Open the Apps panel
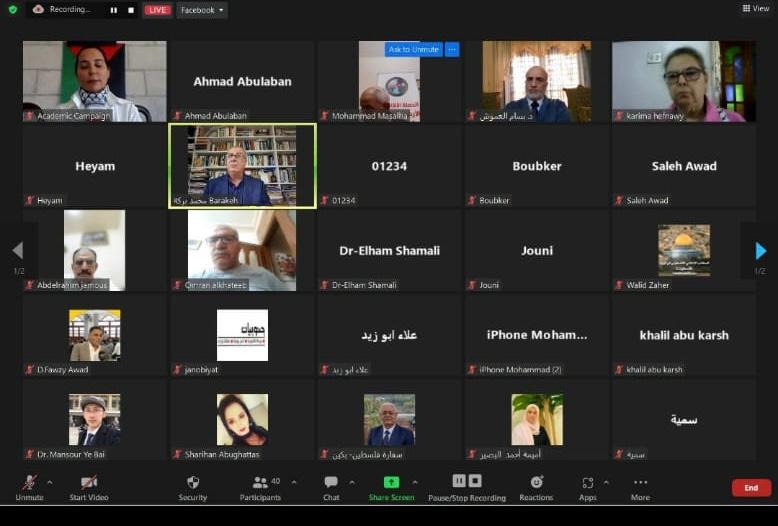Image resolution: width=778 pixels, height=526 pixels. coord(588,483)
